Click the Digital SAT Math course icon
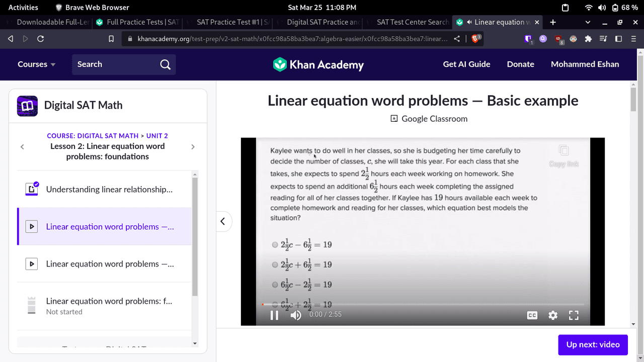The width and height of the screenshot is (644, 362). click(x=27, y=106)
